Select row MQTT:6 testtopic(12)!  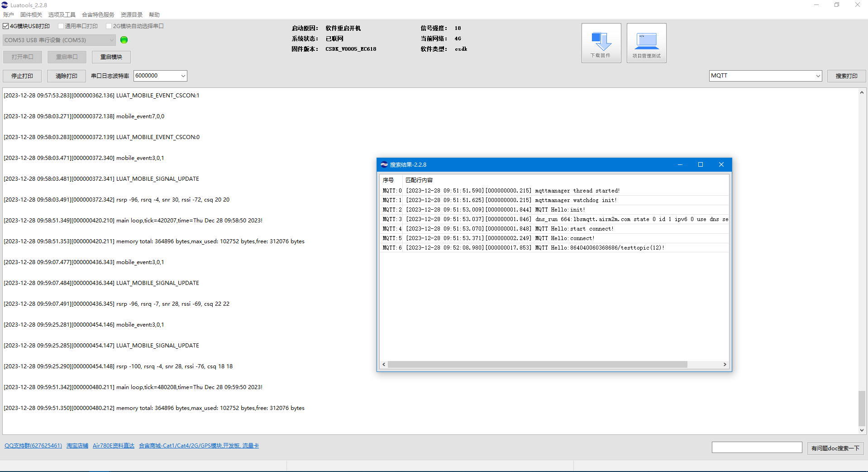(x=554, y=248)
